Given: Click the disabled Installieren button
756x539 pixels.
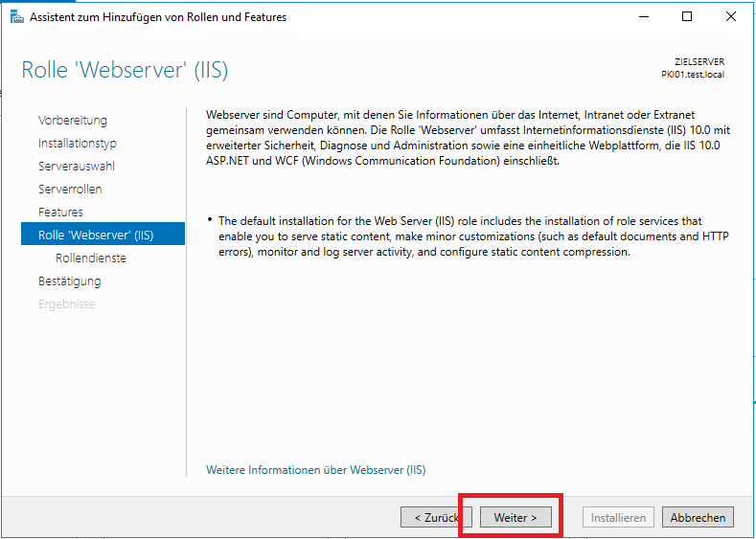Looking at the screenshot, I should (x=618, y=518).
